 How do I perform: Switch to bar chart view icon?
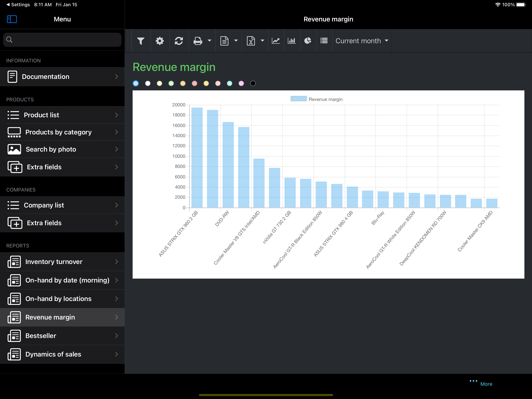(x=292, y=41)
